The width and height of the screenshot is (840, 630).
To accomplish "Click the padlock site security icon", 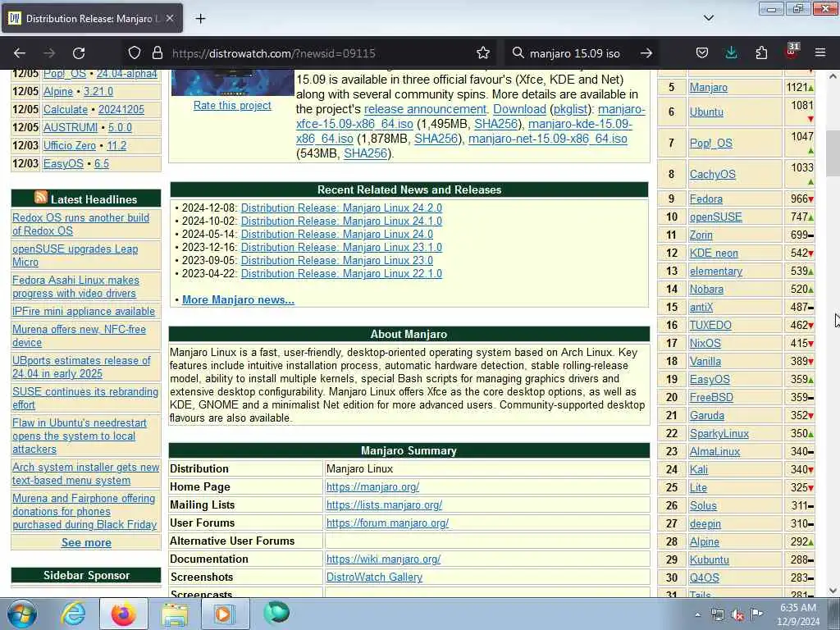I will click(157, 53).
